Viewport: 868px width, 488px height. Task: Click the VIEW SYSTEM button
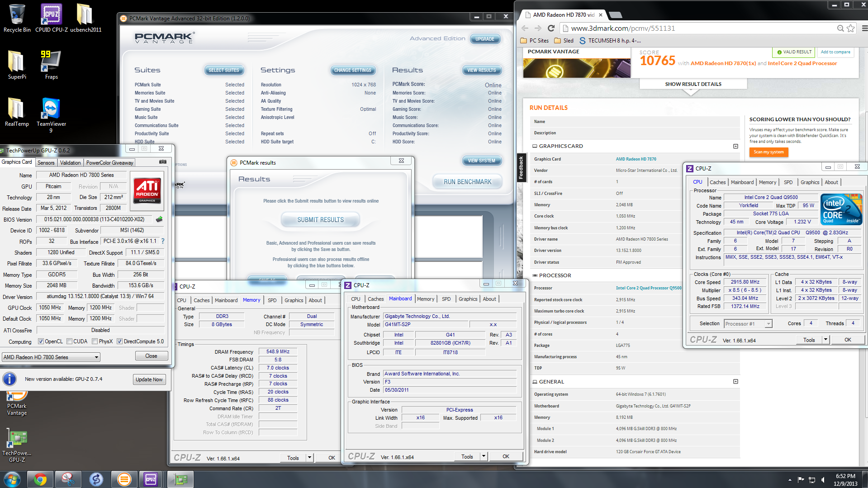481,161
